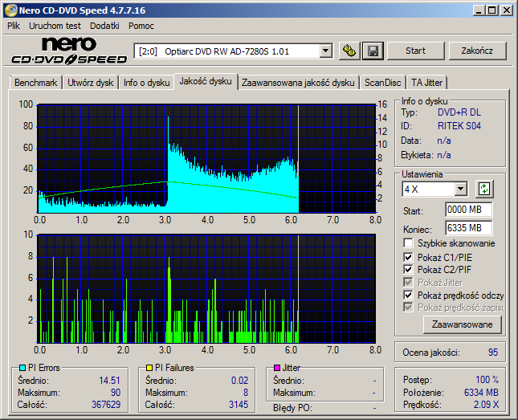This screenshot has height=420, width=518.
Task: Open the Uruchom test menu
Action: point(55,26)
